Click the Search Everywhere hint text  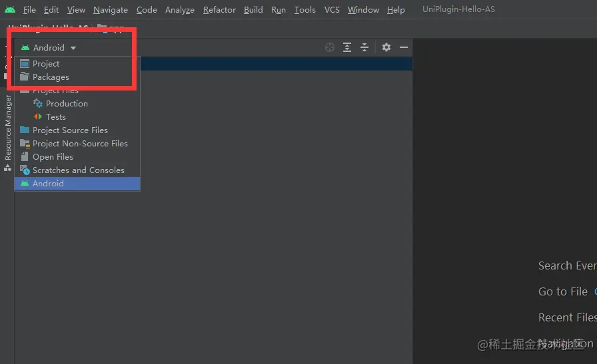pyautogui.click(x=567, y=266)
